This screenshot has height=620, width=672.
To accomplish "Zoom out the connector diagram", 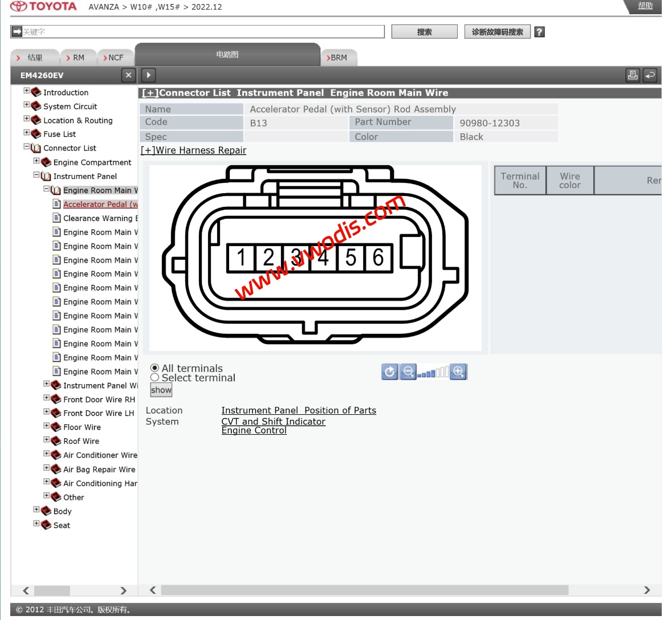I will (408, 372).
